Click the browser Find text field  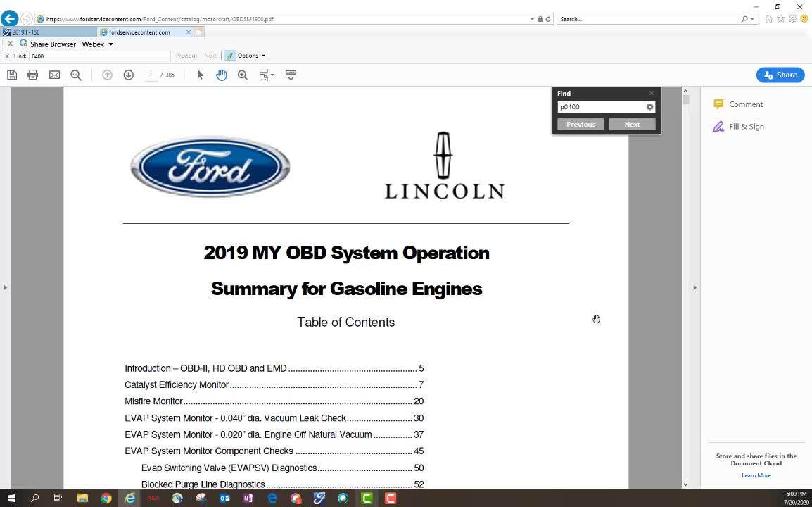click(100, 56)
